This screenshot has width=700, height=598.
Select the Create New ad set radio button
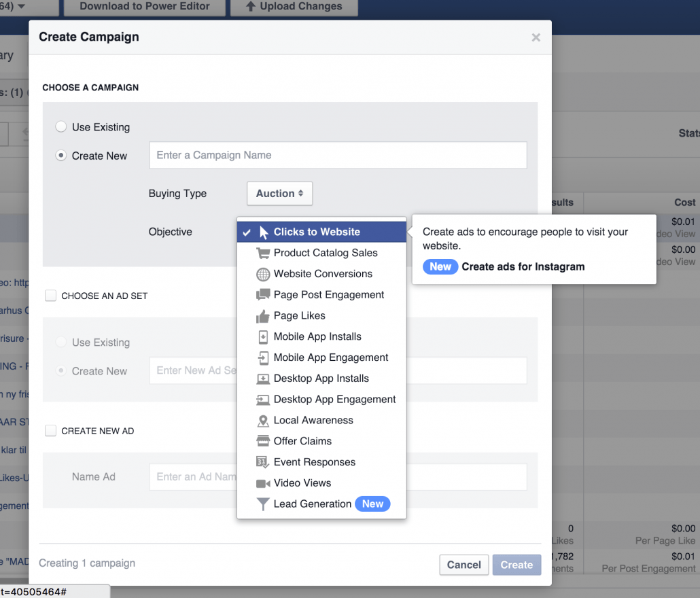tap(60, 371)
